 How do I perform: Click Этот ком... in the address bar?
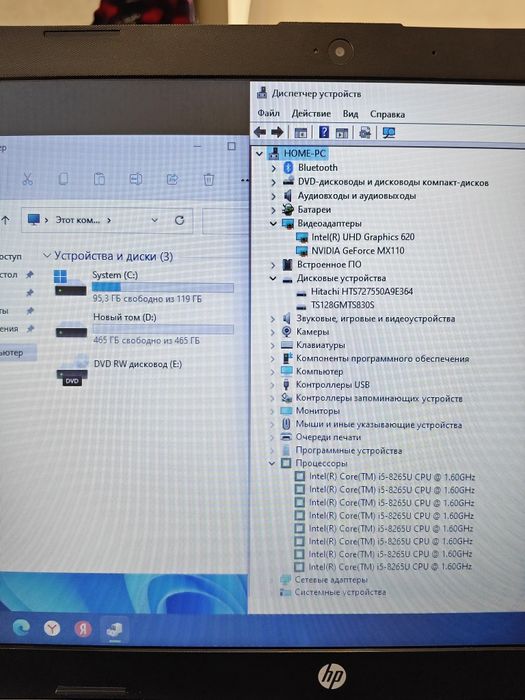point(78,220)
